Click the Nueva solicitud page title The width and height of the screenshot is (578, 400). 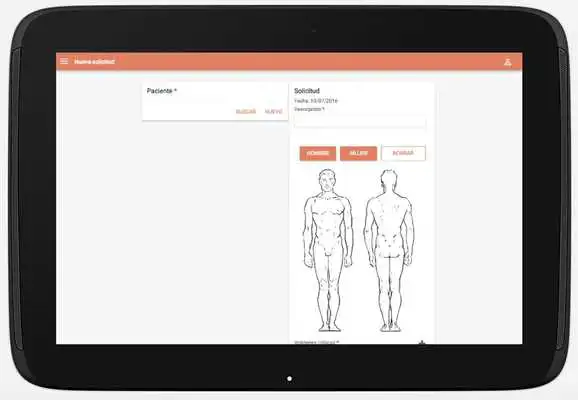pos(94,62)
